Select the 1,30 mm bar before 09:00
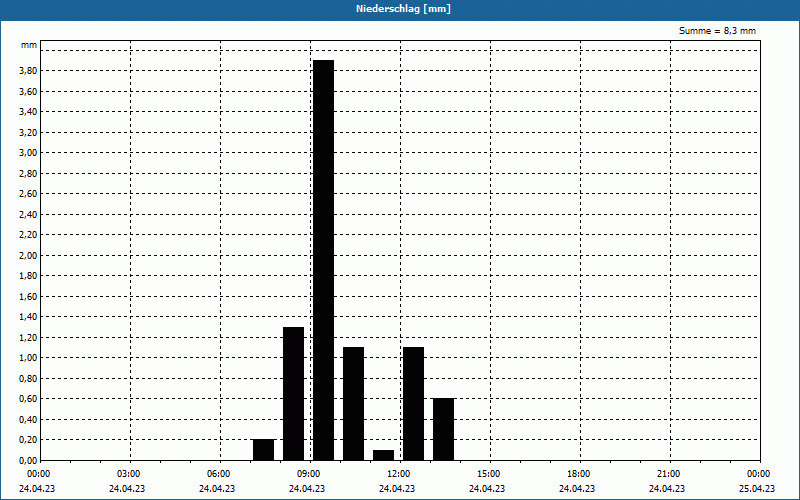The height and width of the screenshot is (500, 800). (x=293, y=393)
